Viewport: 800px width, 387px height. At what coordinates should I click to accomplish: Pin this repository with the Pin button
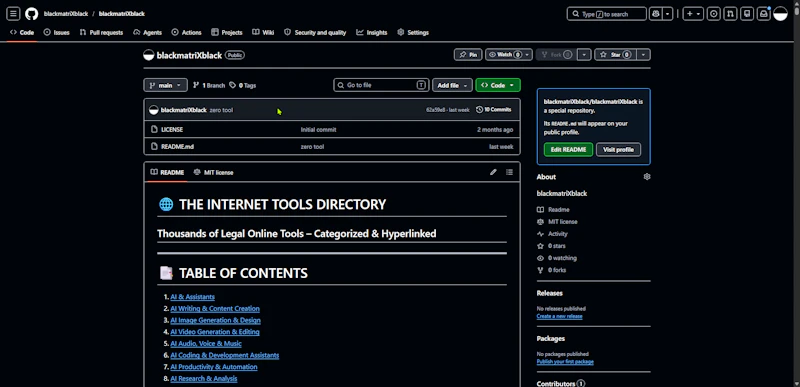click(468, 55)
